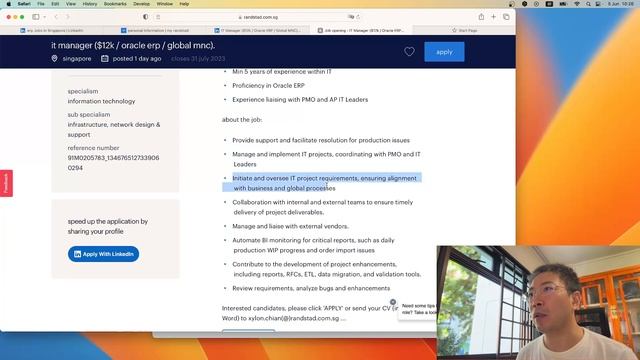Click 'Provide support and facilitate resolution' bullet

pos(321,140)
